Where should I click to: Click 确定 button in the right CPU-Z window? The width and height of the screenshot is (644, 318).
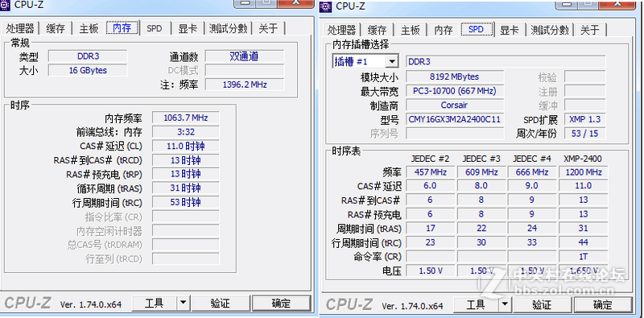[603, 305]
